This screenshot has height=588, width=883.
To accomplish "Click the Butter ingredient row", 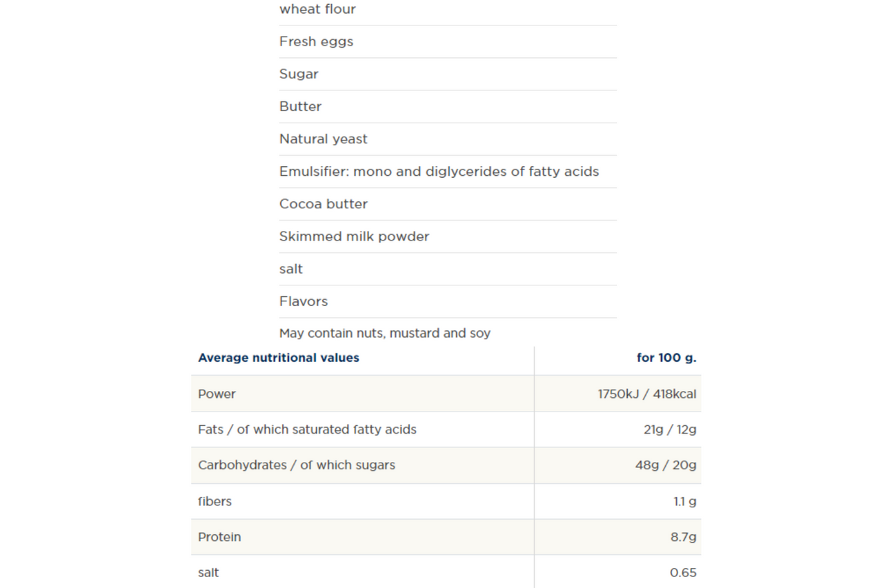I will (448, 106).
